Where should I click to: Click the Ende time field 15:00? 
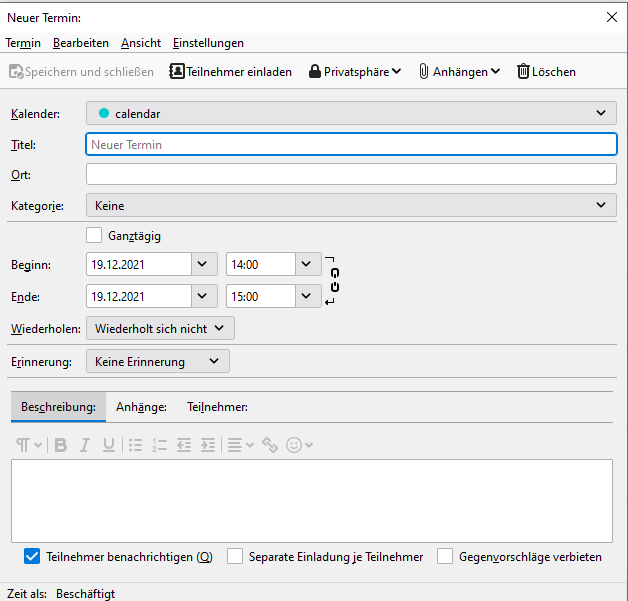pyautogui.click(x=261, y=296)
